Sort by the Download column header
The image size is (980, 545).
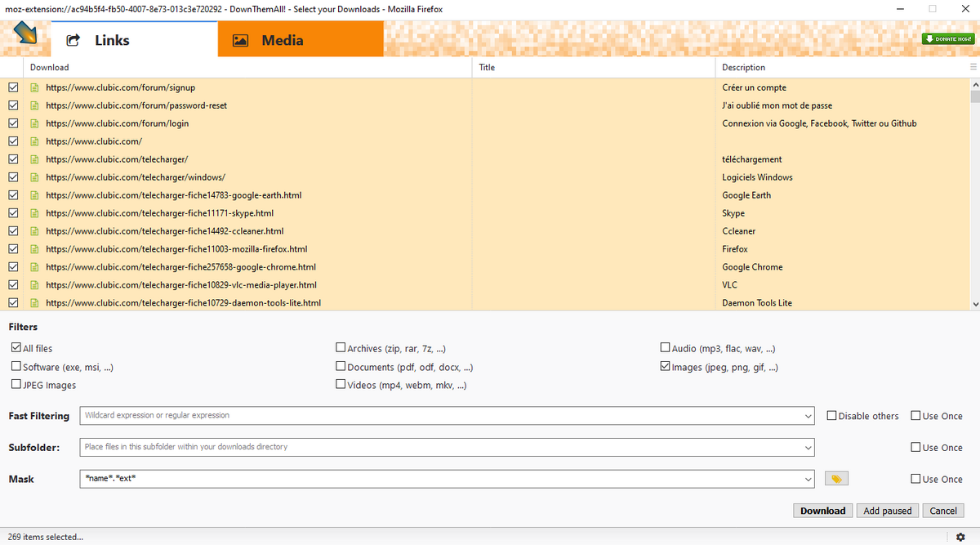(248, 67)
